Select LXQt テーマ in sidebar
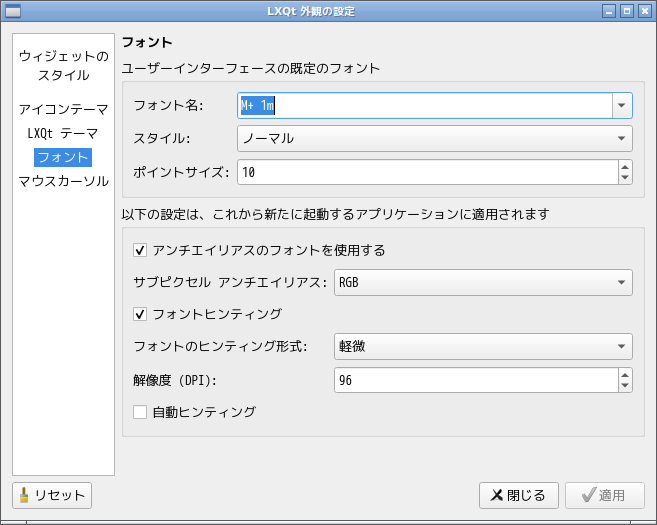This screenshot has width=657, height=525. [x=63, y=133]
